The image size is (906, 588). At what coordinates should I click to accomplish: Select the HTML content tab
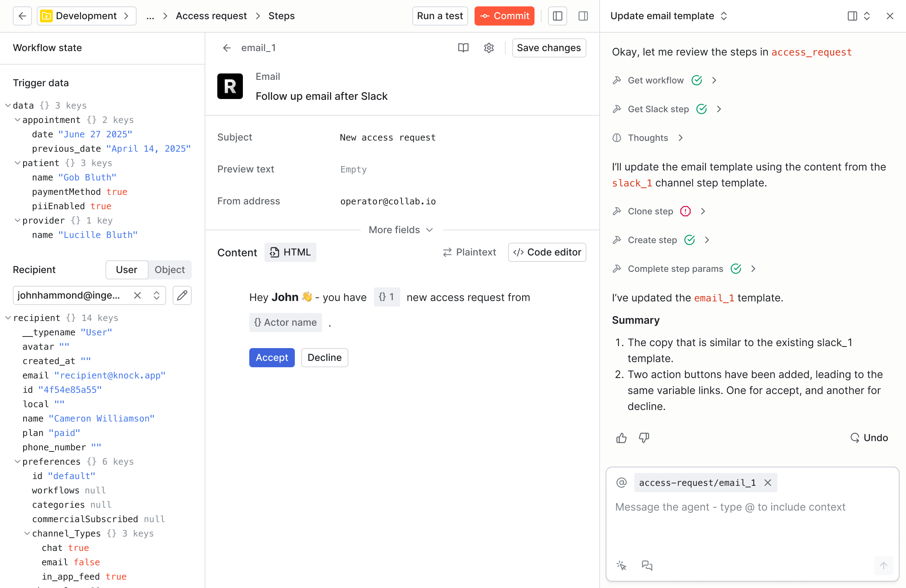(x=290, y=252)
